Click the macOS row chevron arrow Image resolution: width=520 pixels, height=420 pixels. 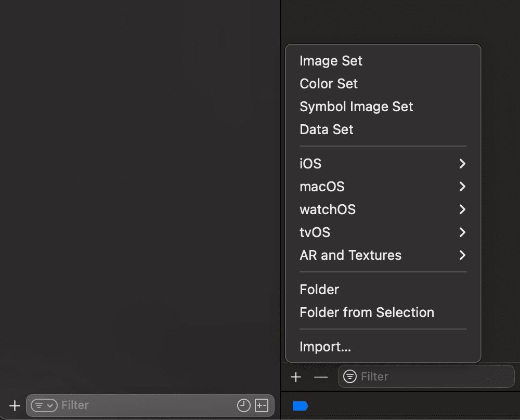(462, 187)
